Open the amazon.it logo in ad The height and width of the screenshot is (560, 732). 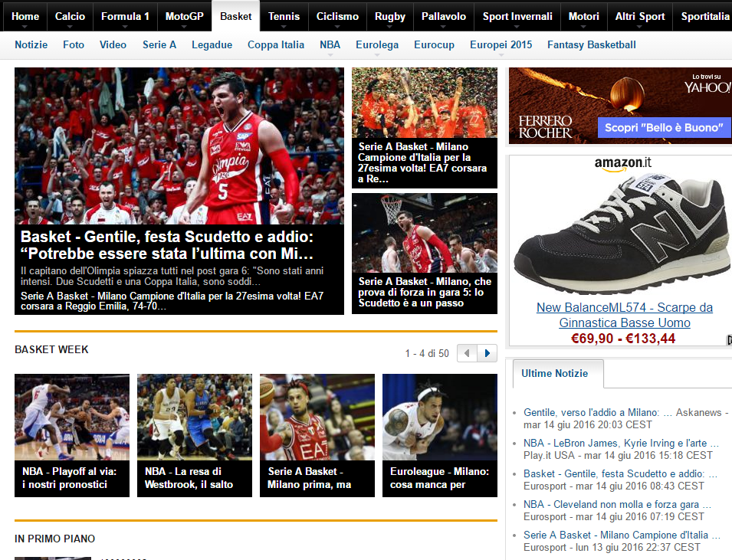(622, 163)
